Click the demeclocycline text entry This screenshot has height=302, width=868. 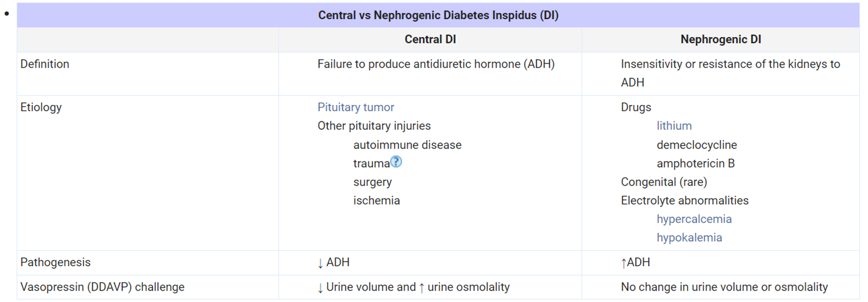click(696, 145)
